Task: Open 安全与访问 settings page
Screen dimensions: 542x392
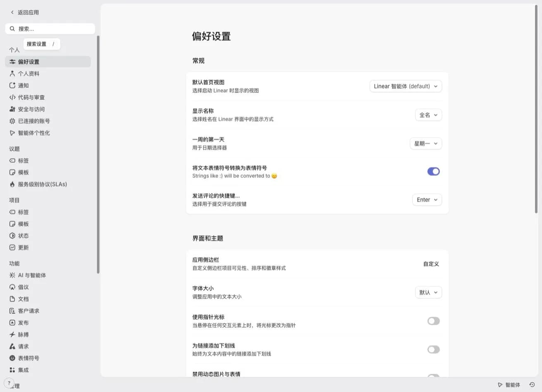Action: pos(48,109)
